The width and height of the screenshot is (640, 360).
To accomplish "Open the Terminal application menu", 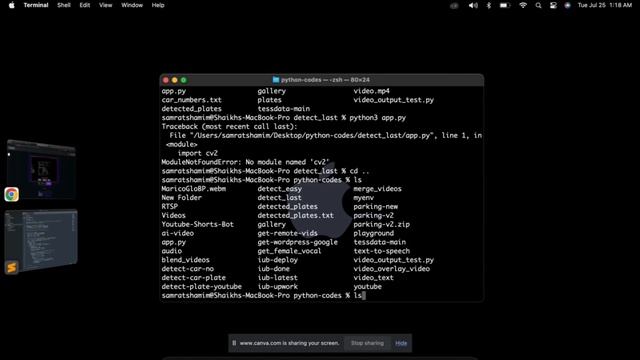I will 36,5.
